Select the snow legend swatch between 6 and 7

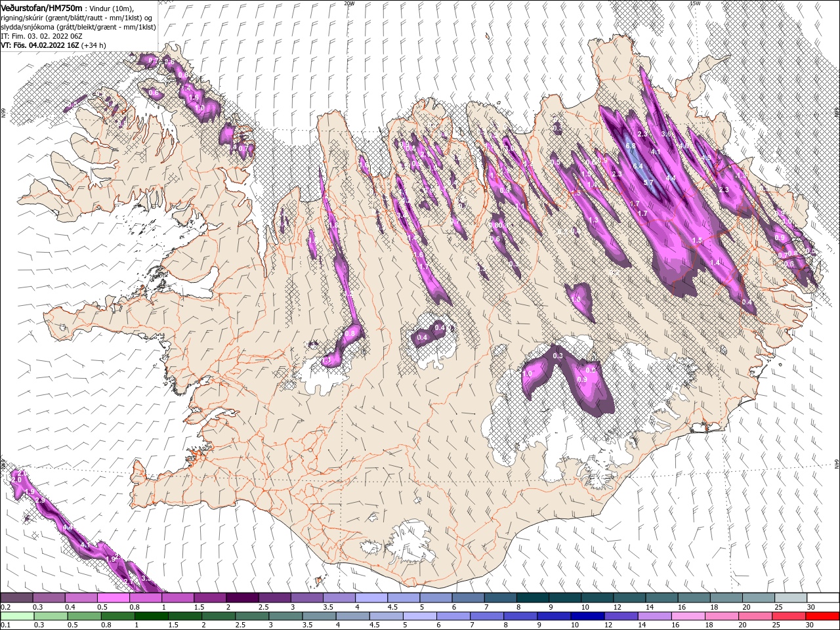click(x=467, y=598)
